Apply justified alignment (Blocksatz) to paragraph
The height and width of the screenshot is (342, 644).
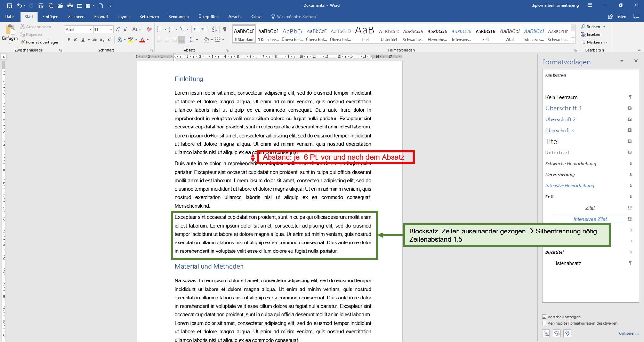182,40
